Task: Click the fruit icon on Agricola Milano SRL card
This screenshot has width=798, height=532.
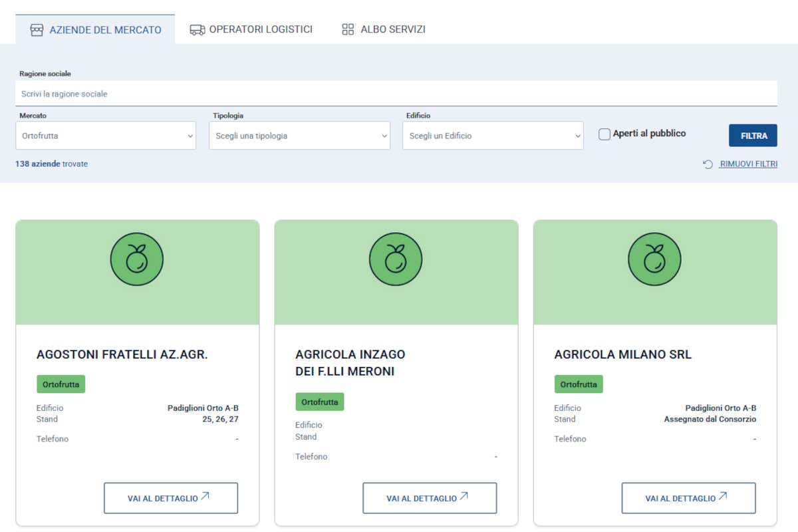Action: [654, 259]
